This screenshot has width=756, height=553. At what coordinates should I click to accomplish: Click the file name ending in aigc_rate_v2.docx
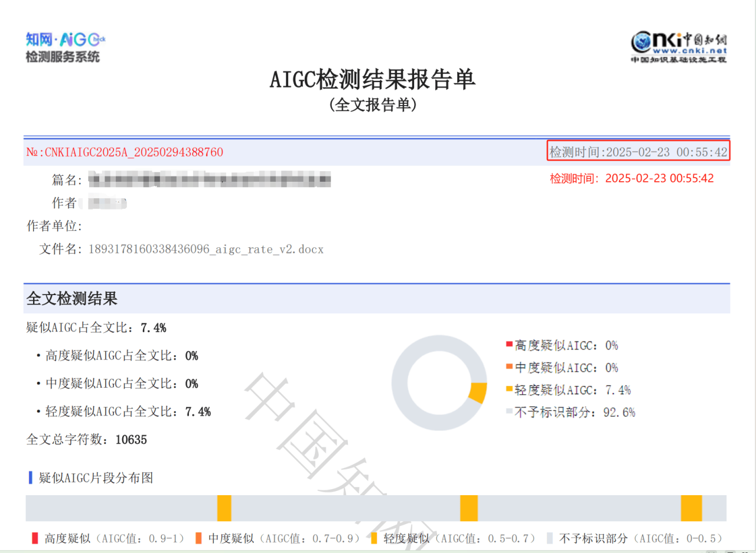click(206, 249)
